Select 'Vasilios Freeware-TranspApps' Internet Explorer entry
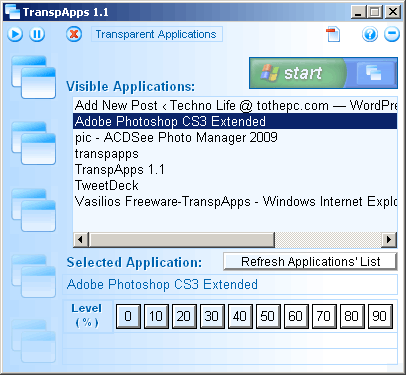Image resolution: width=406 pixels, height=375 pixels. [x=235, y=201]
